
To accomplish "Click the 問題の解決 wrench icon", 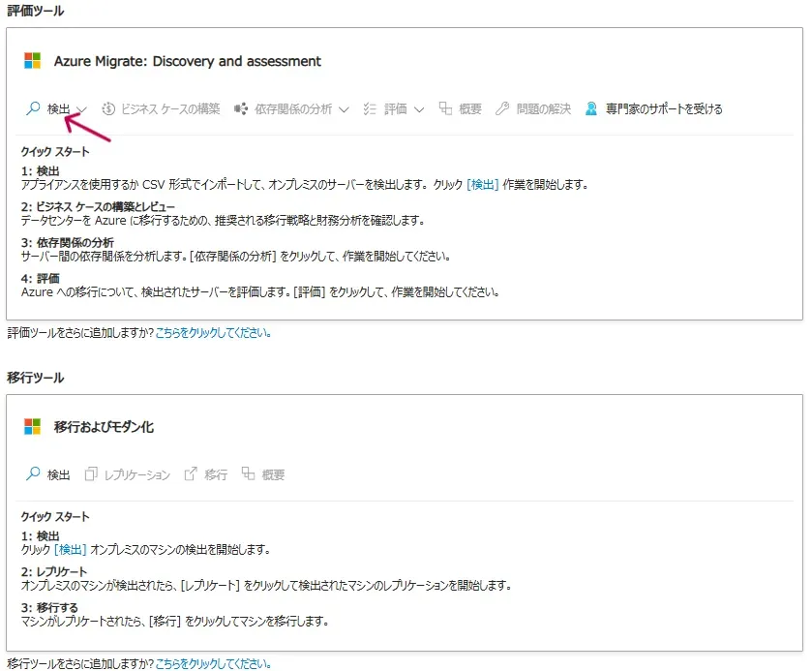I will pos(502,108).
